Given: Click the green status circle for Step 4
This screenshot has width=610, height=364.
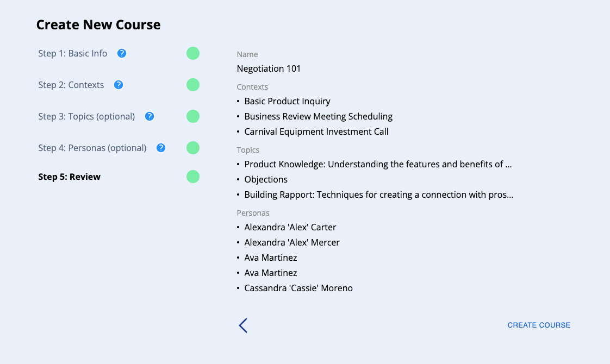Looking at the screenshot, I should point(193,148).
